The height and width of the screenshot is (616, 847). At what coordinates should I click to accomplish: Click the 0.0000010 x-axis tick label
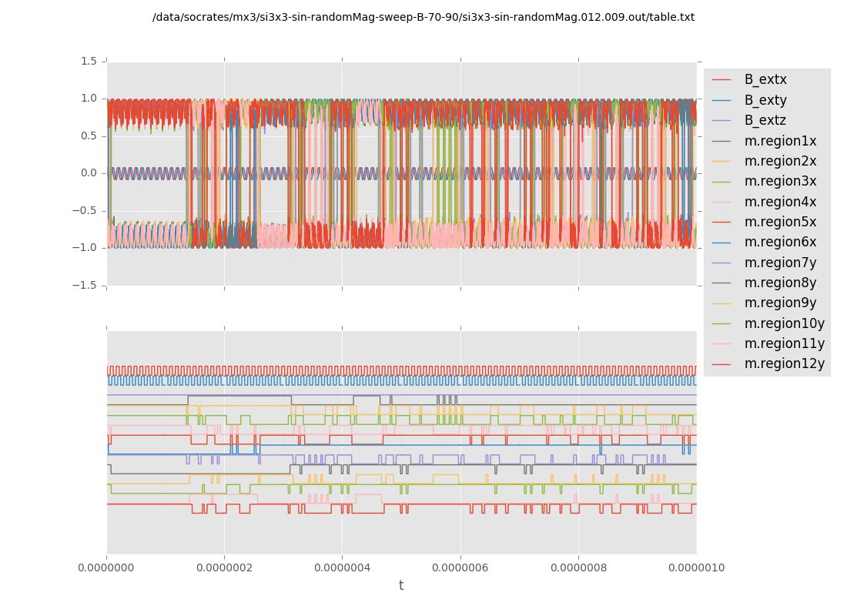click(696, 567)
